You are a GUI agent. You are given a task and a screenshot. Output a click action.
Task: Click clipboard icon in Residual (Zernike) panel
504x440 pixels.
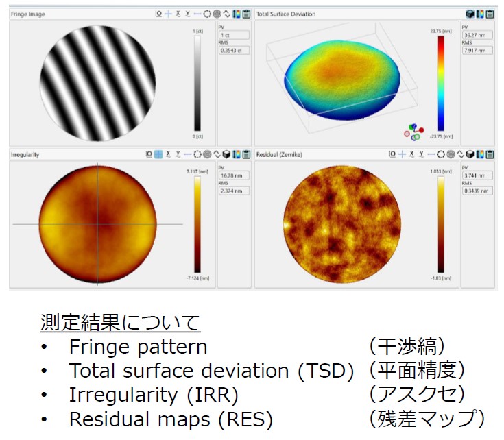coord(490,154)
